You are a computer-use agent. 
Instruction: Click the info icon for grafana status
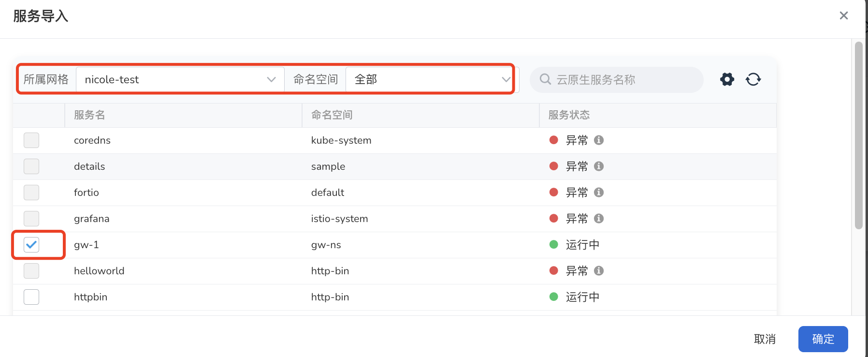(599, 219)
